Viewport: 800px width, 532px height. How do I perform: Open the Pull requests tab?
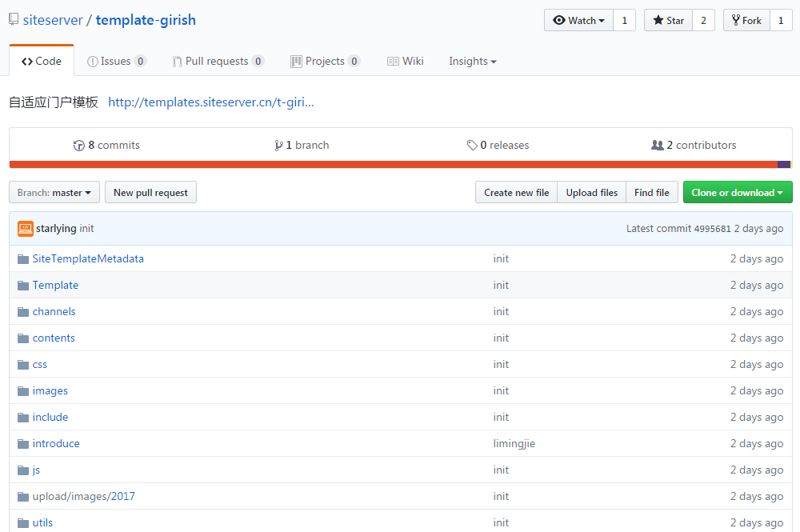tap(217, 62)
